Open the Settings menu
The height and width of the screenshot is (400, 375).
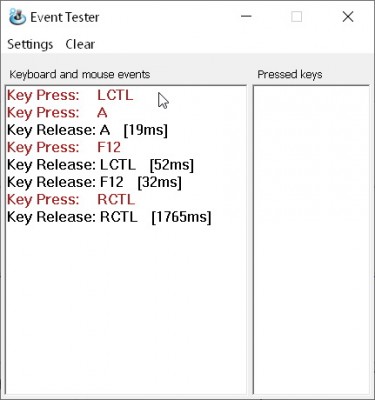[30, 44]
